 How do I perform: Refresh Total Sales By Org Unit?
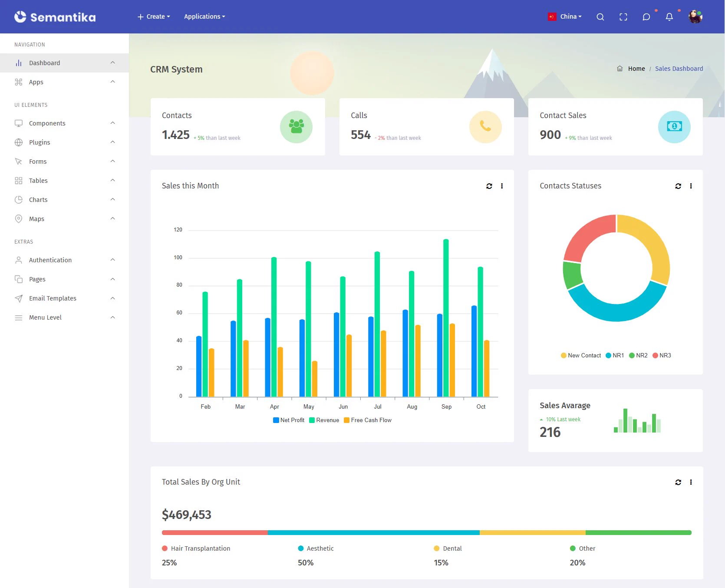pyautogui.click(x=678, y=482)
